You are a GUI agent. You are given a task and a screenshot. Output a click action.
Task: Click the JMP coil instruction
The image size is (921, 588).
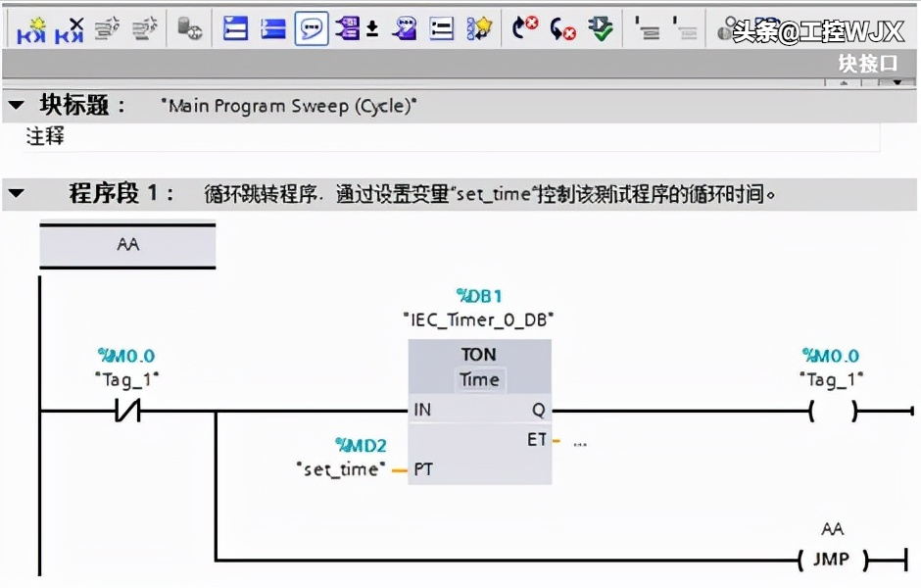[831, 561]
